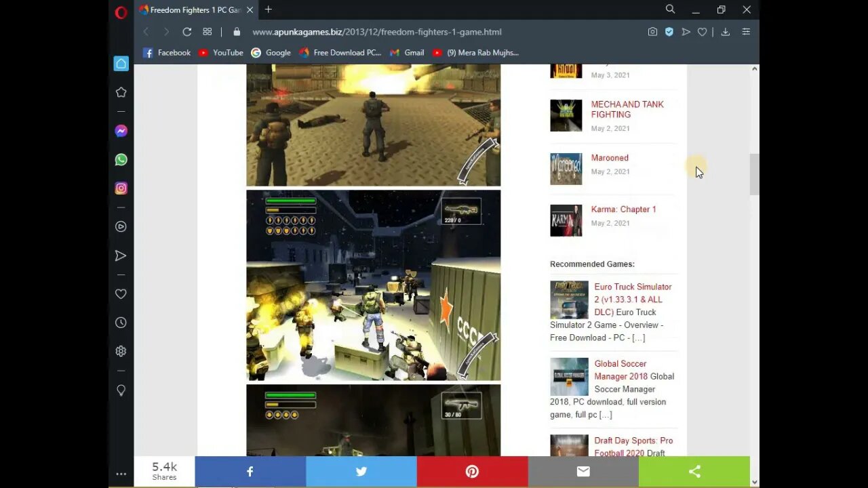Open a new tab with plus button

point(269,9)
